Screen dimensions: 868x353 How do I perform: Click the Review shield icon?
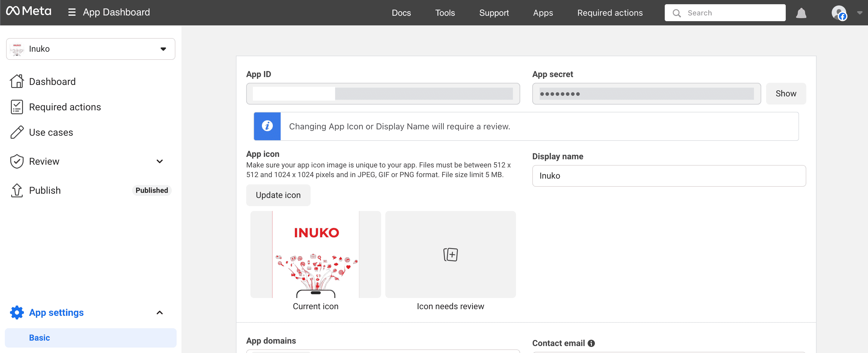tap(17, 161)
